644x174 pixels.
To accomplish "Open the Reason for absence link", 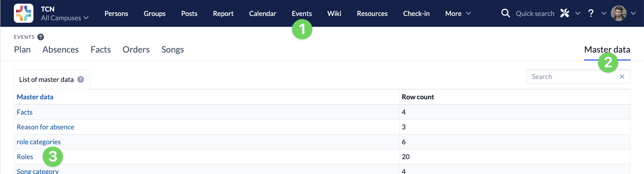I will (x=45, y=127).
